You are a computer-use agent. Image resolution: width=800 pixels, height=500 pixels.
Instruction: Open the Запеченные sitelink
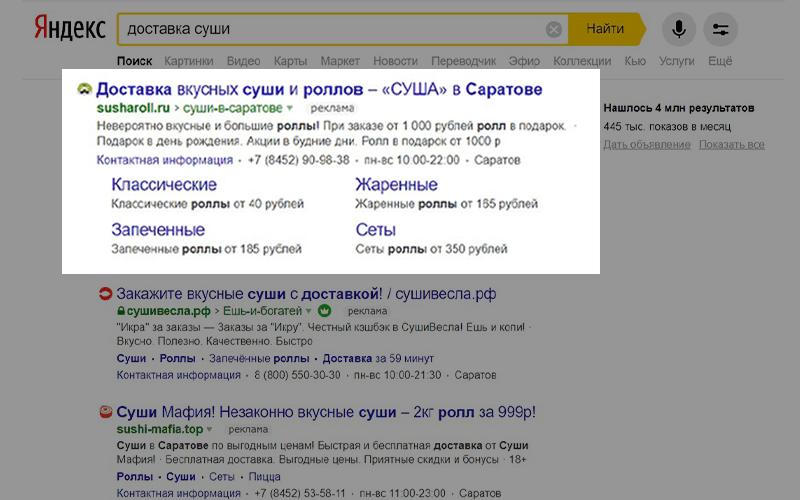(158, 230)
